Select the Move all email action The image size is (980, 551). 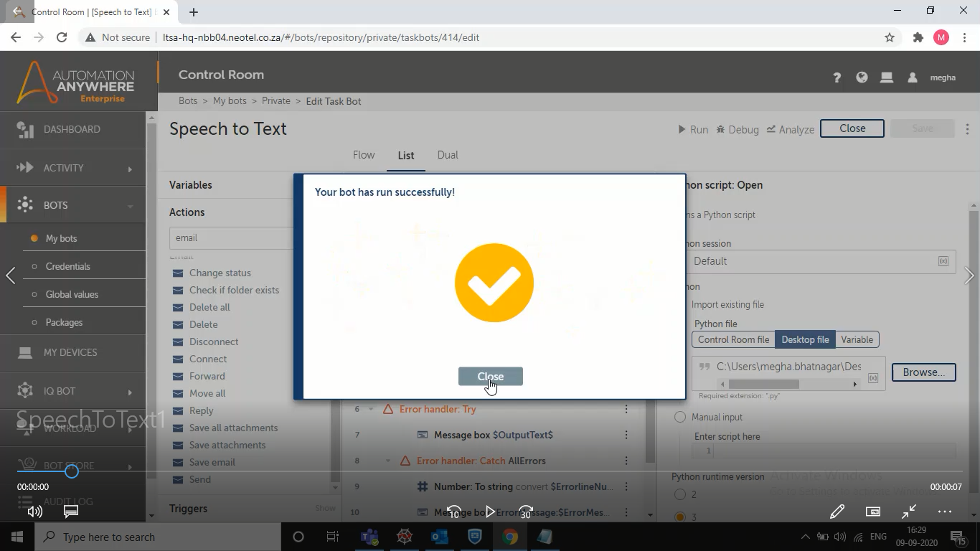coord(207,393)
